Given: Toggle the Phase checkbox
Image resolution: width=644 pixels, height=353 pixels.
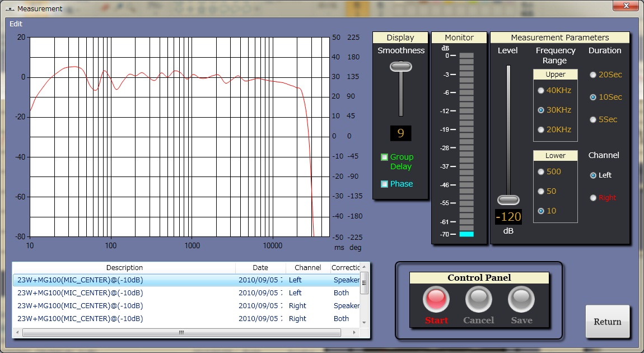Looking at the screenshot, I should click(385, 184).
